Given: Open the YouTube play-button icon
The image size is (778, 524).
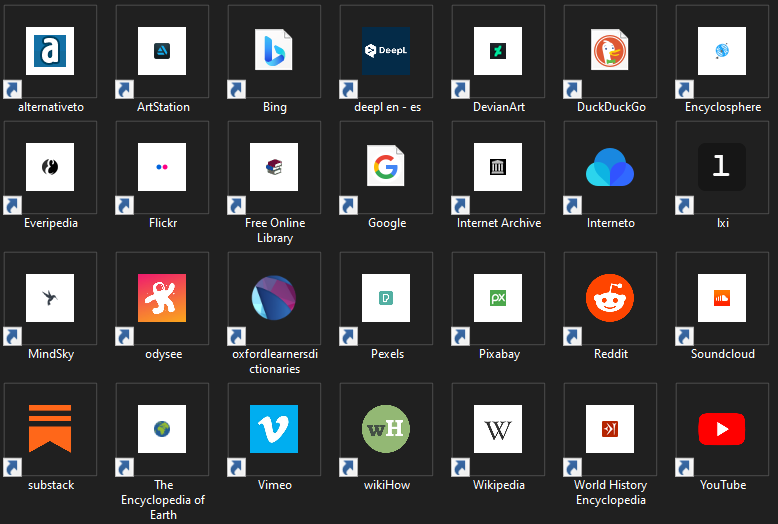Looking at the screenshot, I should coord(722,429).
